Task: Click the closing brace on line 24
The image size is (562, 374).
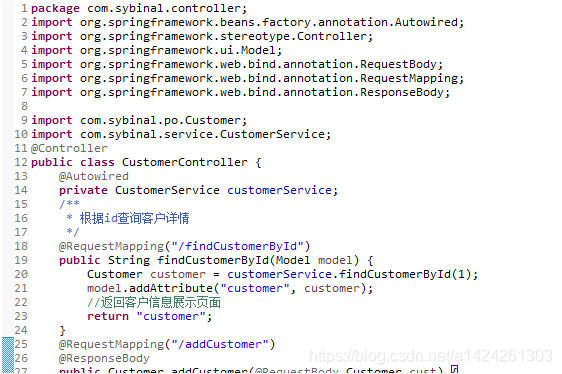Action: click(x=62, y=330)
